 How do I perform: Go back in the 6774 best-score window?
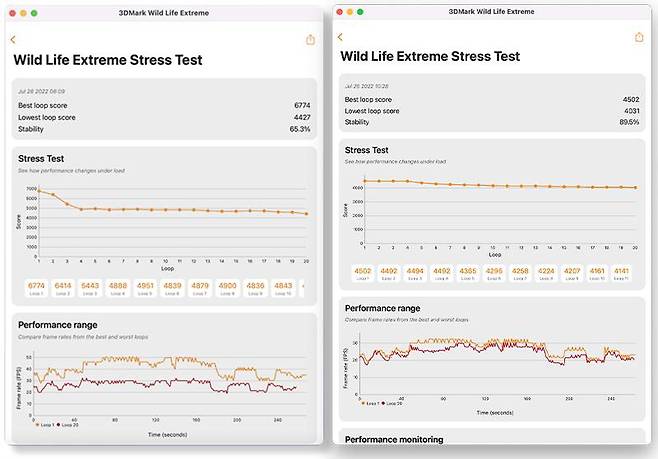coord(13,40)
